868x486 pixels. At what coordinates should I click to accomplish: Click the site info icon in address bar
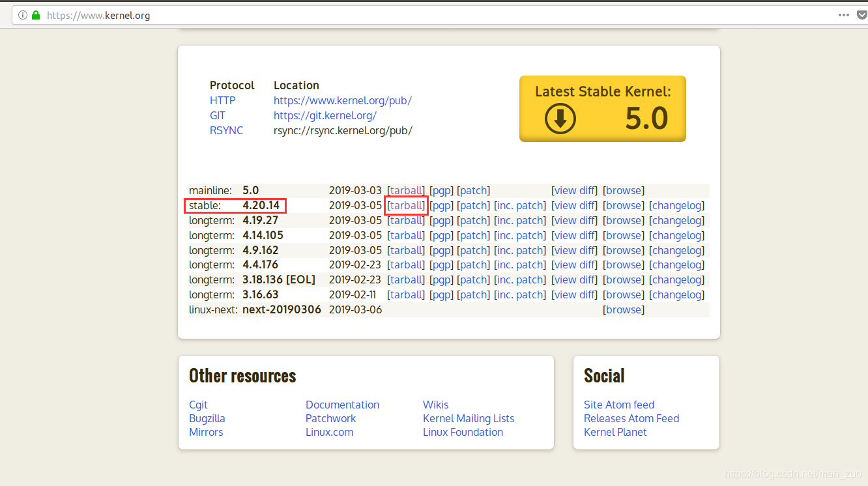pyautogui.click(x=23, y=15)
